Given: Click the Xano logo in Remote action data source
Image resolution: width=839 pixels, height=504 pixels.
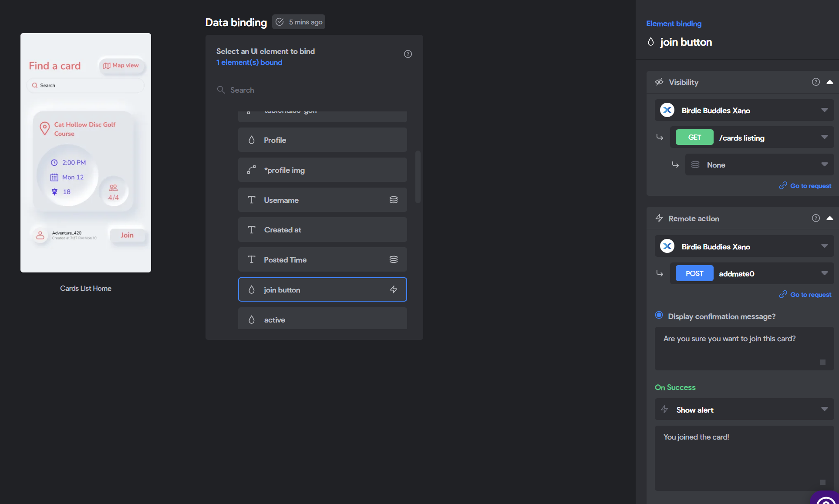Looking at the screenshot, I should point(667,246).
